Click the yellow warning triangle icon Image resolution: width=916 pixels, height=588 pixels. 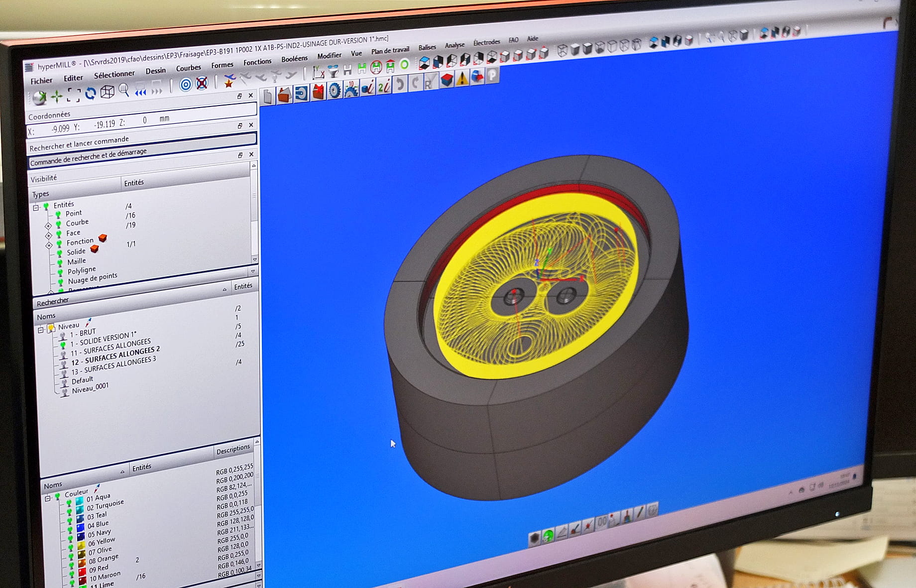462,78
